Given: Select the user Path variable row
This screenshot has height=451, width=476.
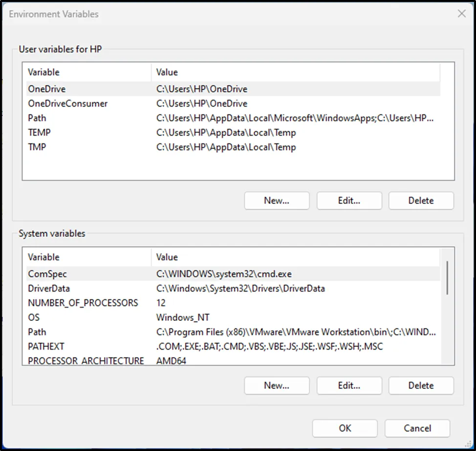Looking at the screenshot, I should (x=37, y=118).
